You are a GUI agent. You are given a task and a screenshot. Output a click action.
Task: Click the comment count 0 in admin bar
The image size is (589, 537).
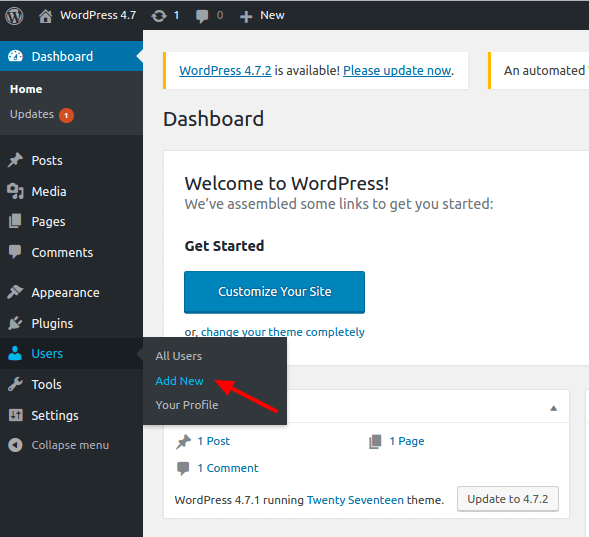pos(220,15)
